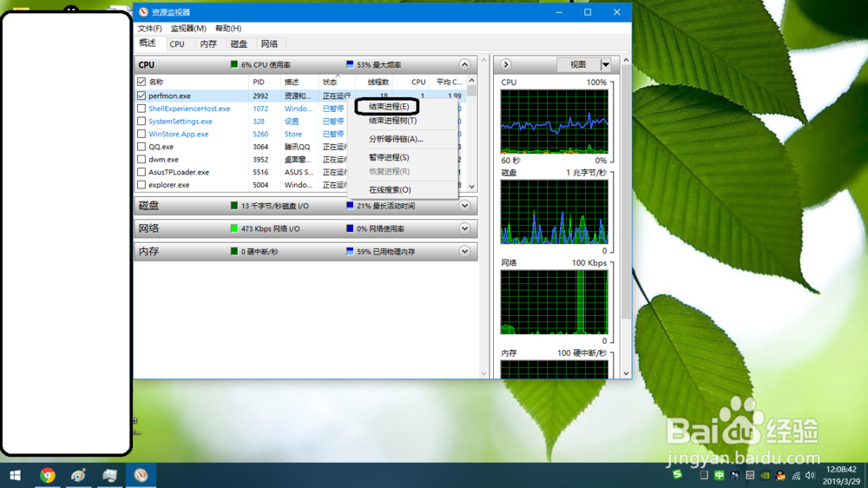Click the 磁盘 activity graph
The width and height of the screenshot is (868, 488).
tap(554, 212)
